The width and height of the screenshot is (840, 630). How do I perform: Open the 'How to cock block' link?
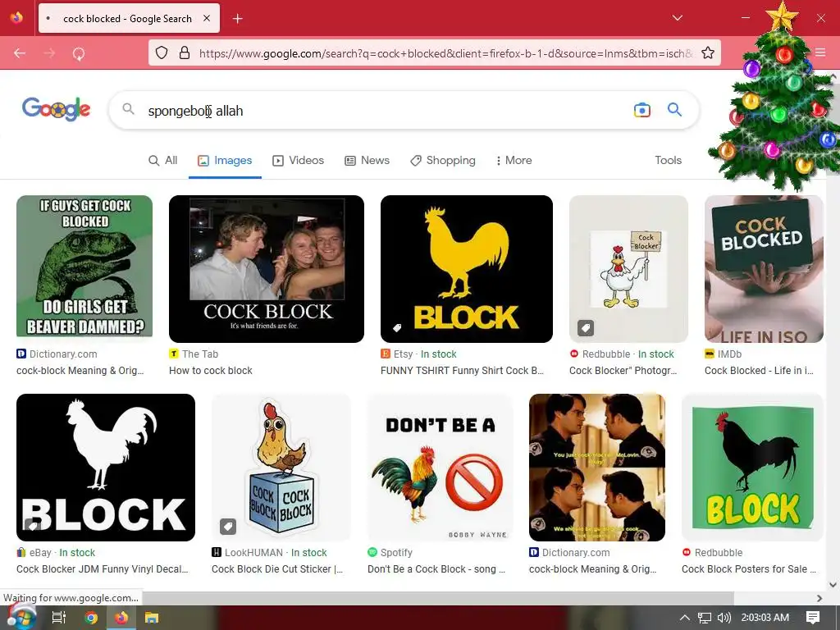211,371
